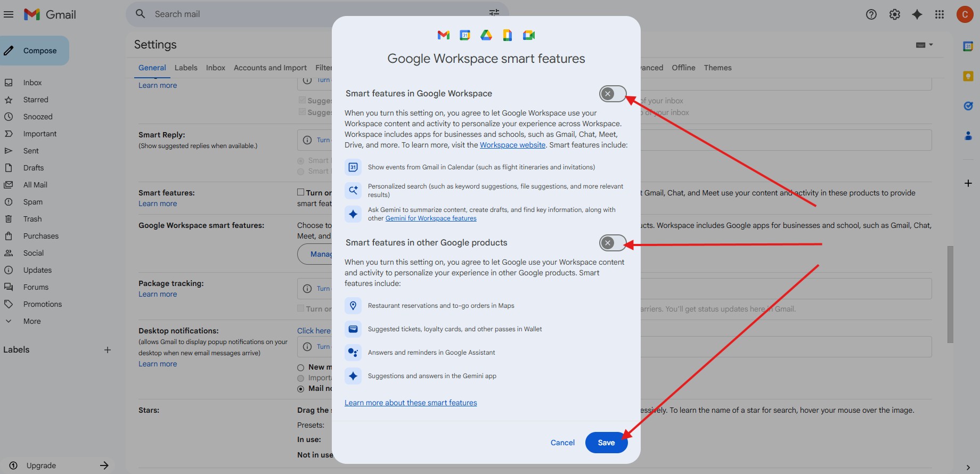Open the Settings gear icon
Screen dimensions: 980x474
[895, 14]
